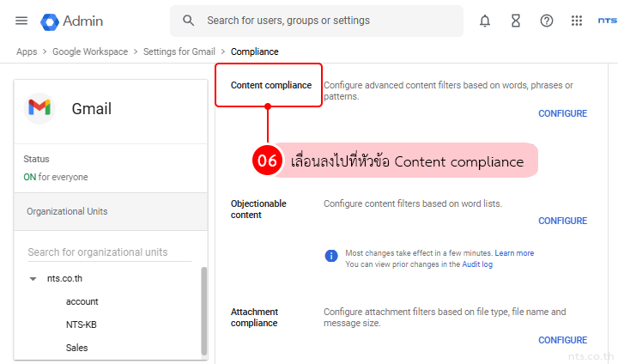Click the Status label
Screen dimensions: 618x364
pos(36,159)
